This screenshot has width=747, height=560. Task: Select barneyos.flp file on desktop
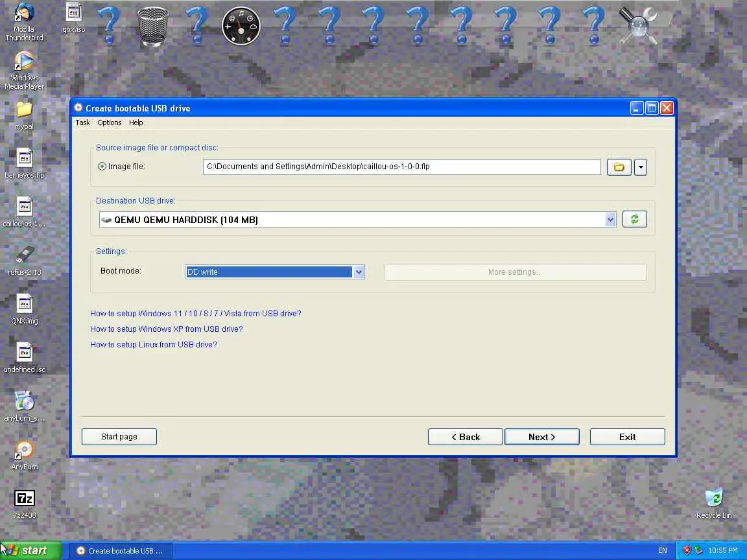24,163
